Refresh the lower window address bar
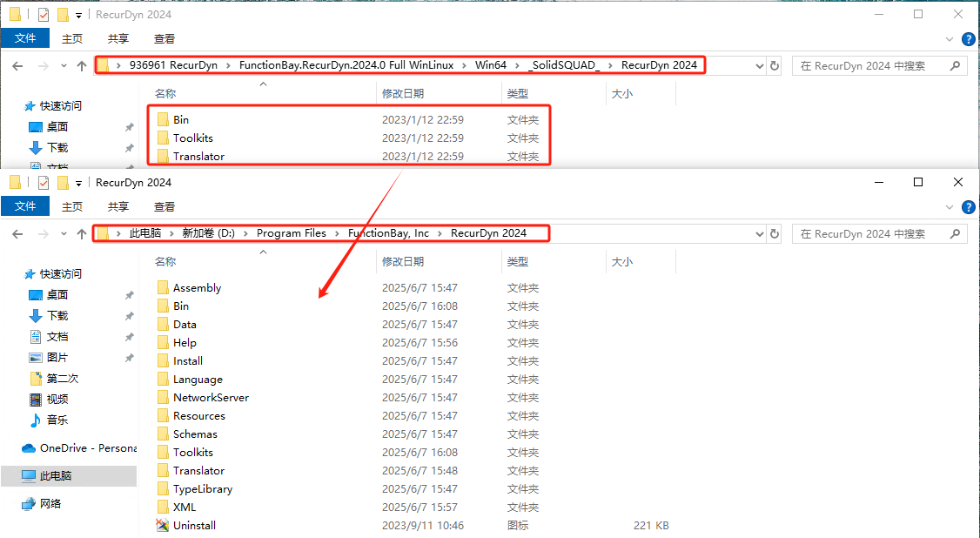 [775, 233]
